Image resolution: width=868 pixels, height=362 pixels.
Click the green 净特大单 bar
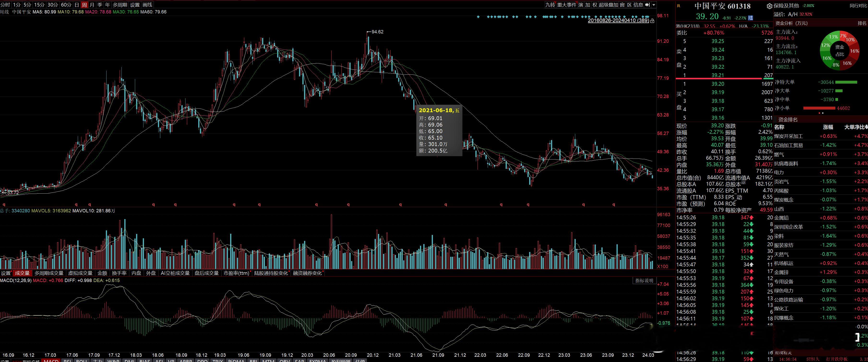click(x=846, y=82)
